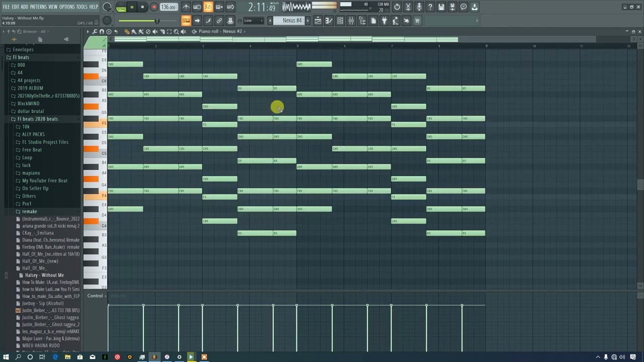Open File Explorer from taskbar

click(x=67, y=357)
